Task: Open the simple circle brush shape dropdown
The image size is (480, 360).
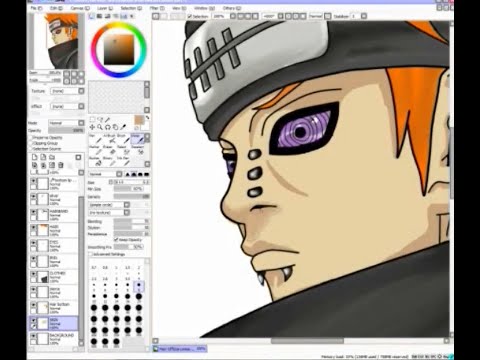Action: click(109, 205)
